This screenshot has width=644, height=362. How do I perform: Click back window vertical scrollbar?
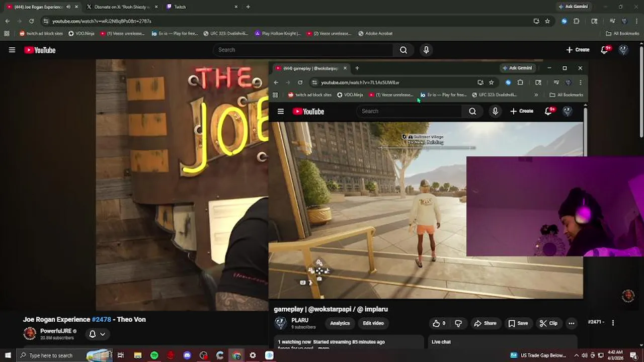pyautogui.click(x=641, y=90)
